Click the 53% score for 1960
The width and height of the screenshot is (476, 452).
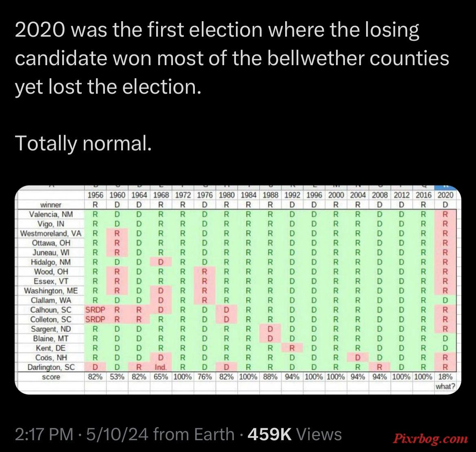(x=117, y=377)
